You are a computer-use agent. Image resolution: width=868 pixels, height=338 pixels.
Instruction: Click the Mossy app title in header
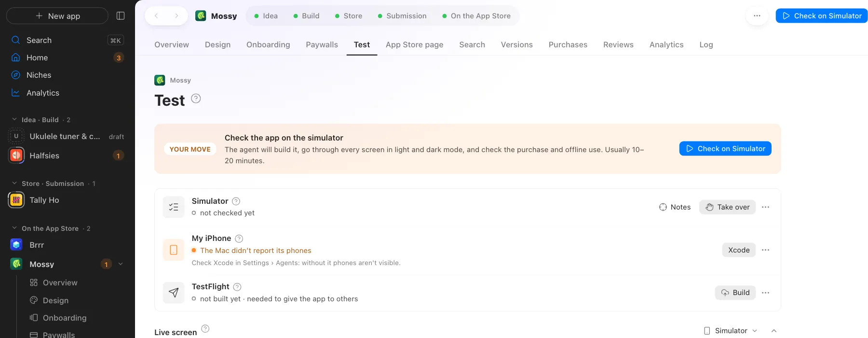click(224, 16)
